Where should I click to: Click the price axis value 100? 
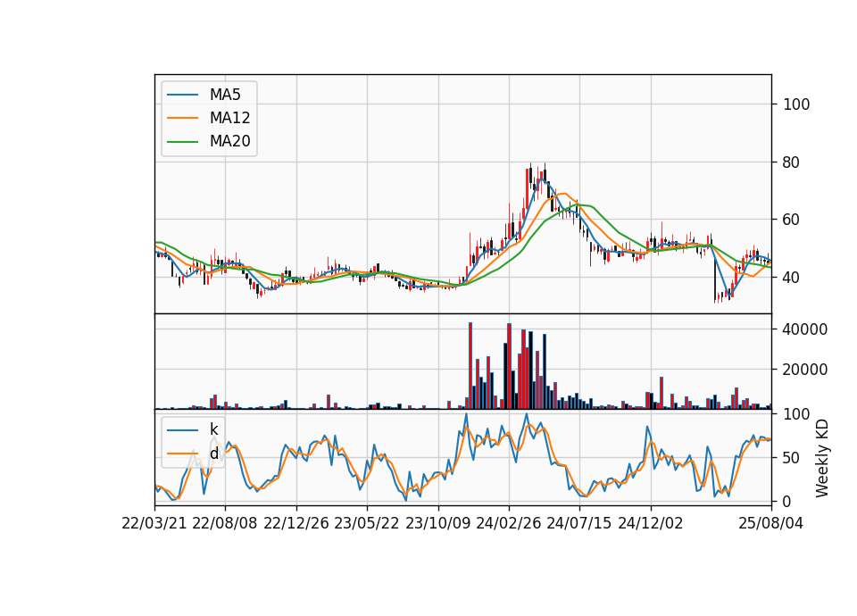[796, 104]
